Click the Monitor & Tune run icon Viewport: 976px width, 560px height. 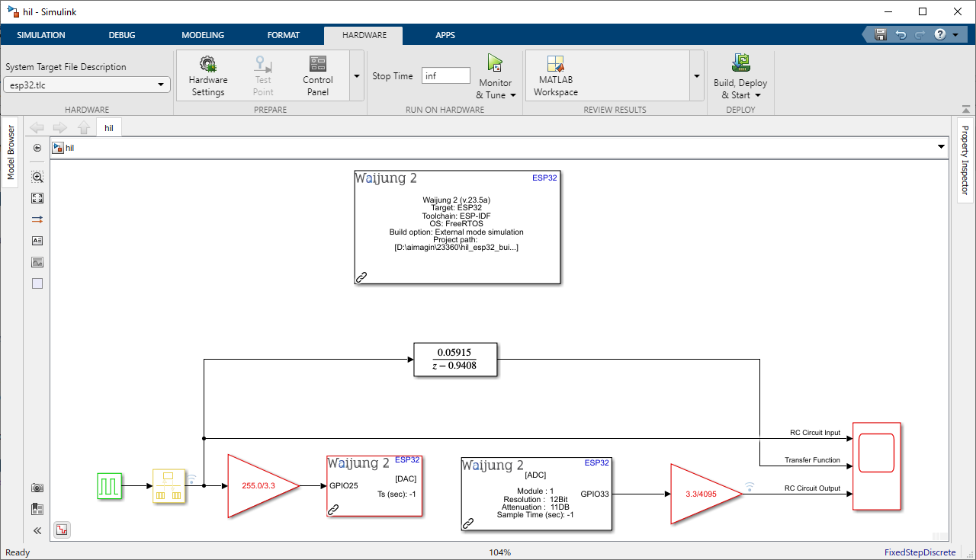(x=495, y=64)
